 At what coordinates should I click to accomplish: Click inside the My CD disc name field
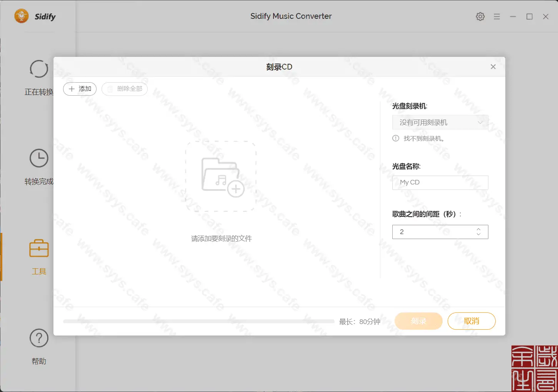[440, 182]
